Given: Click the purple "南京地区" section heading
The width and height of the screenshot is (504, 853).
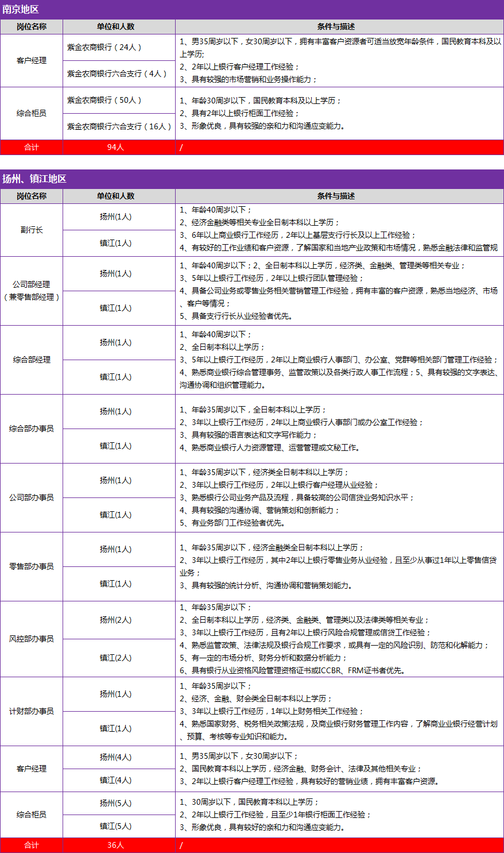Looking at the screenshot, I should tap(21, 9).
